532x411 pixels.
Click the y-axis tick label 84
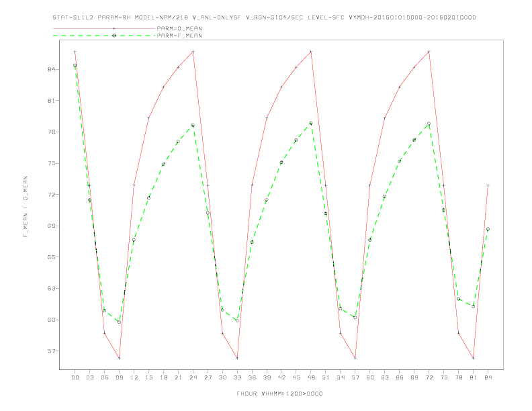pyautogui.click(x=52, y=69)
